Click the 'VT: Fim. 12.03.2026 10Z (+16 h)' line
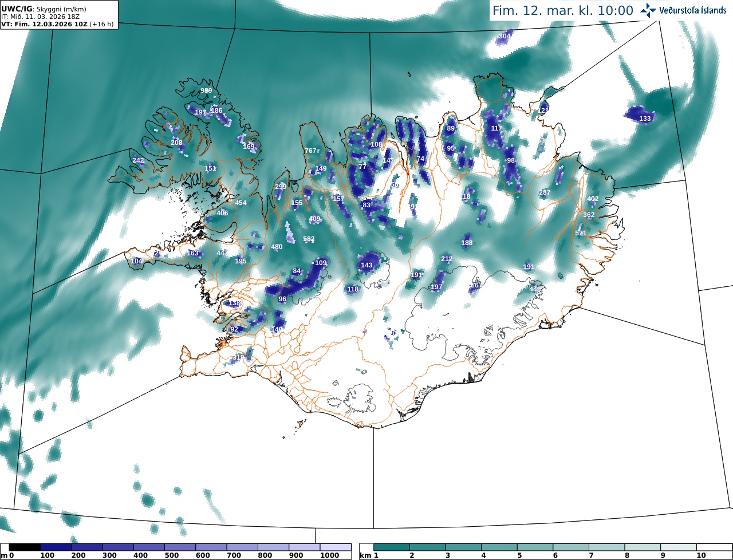Image resolution: width=733 pixels, height=560 pixels. pos(58,24)
